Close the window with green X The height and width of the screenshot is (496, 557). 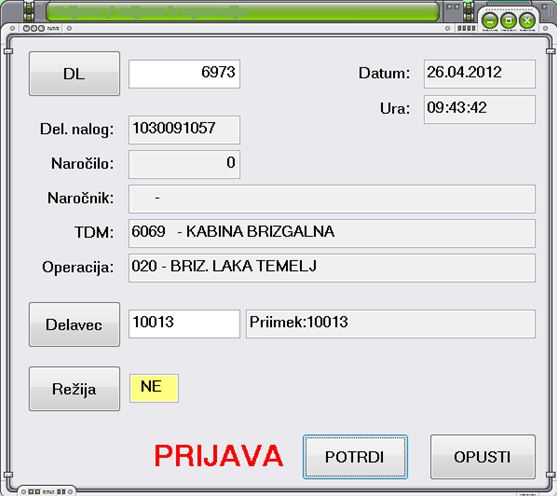pos(527,21)
